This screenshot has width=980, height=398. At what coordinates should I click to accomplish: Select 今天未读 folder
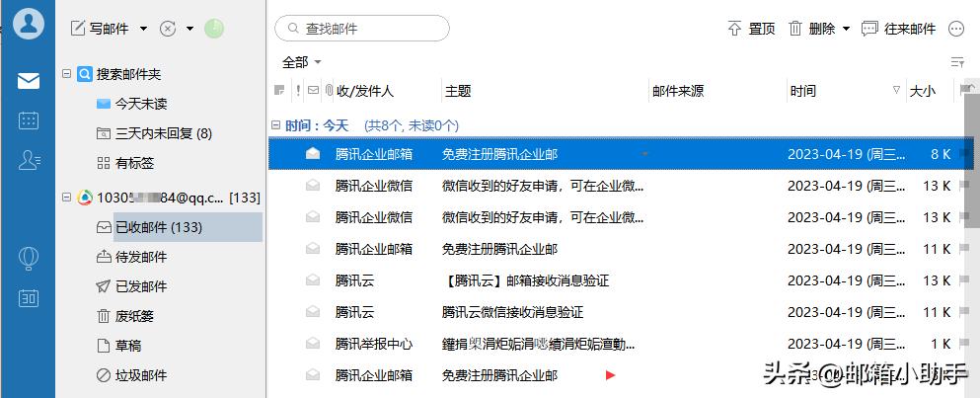pos(131,104)
